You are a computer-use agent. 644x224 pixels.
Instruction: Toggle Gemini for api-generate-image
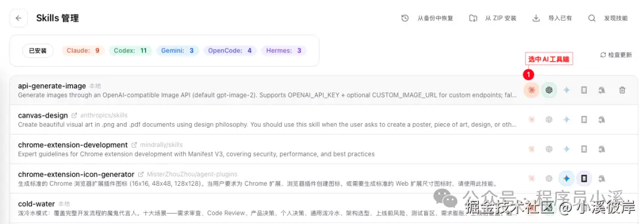click(566, 90)
